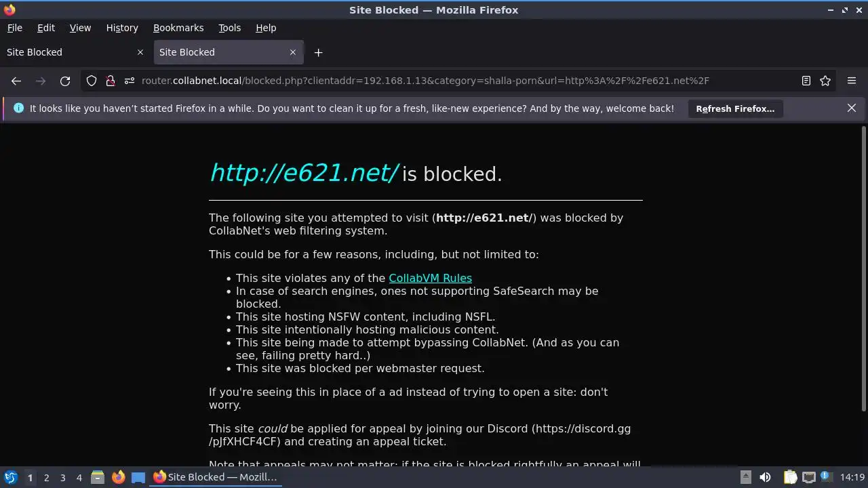Open the tracking protection shield icon
Viewport: 868px width, 488px height.
click(92, 81)
